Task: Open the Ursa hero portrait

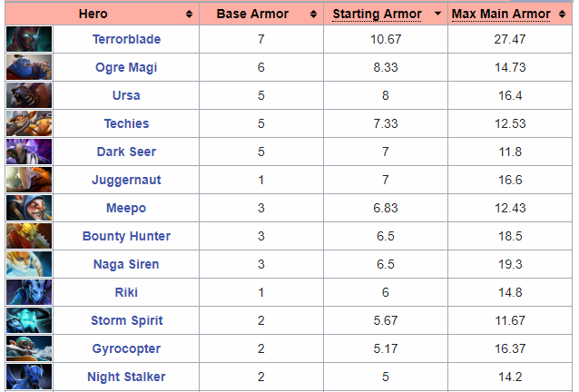Action: click(29, 95)
